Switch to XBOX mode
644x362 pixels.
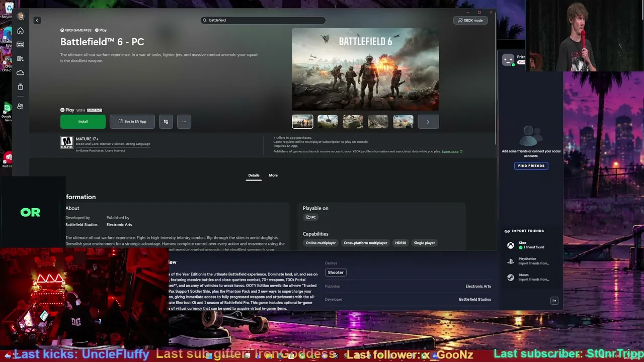pyautogui.click(x=470, y=20)
